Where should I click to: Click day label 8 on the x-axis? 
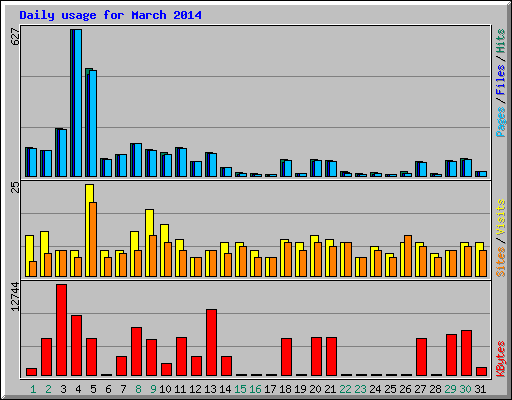coord(138,389)
